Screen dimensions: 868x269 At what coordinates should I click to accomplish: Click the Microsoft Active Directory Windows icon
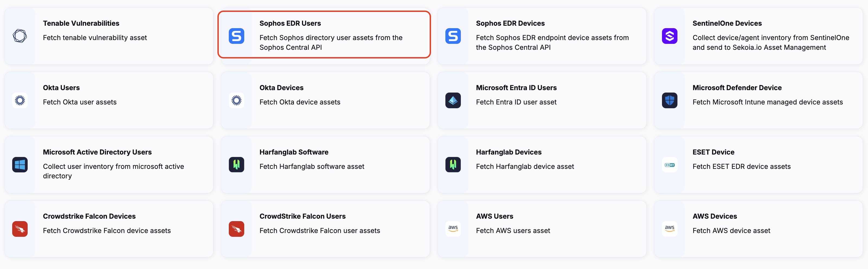[x=20, y=165]
